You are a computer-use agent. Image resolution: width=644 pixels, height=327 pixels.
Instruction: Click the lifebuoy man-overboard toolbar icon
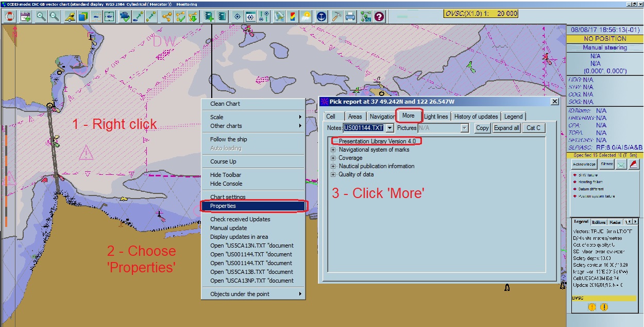point(9,17)
